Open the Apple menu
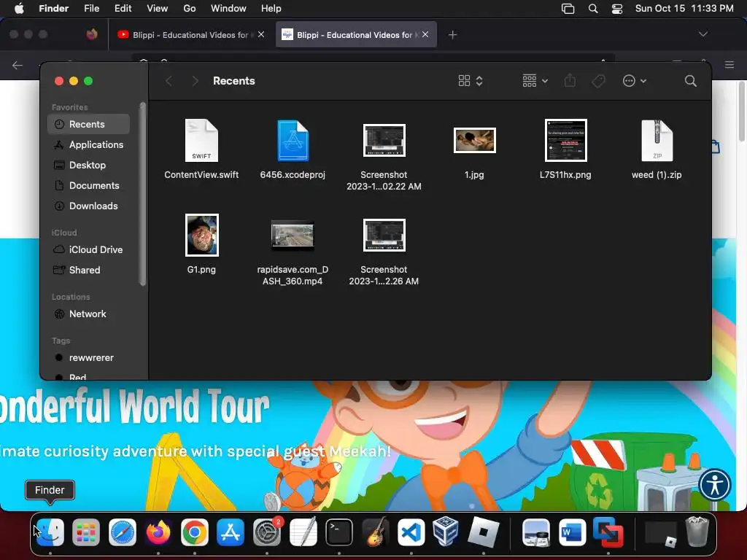 [x=19, y=9]
